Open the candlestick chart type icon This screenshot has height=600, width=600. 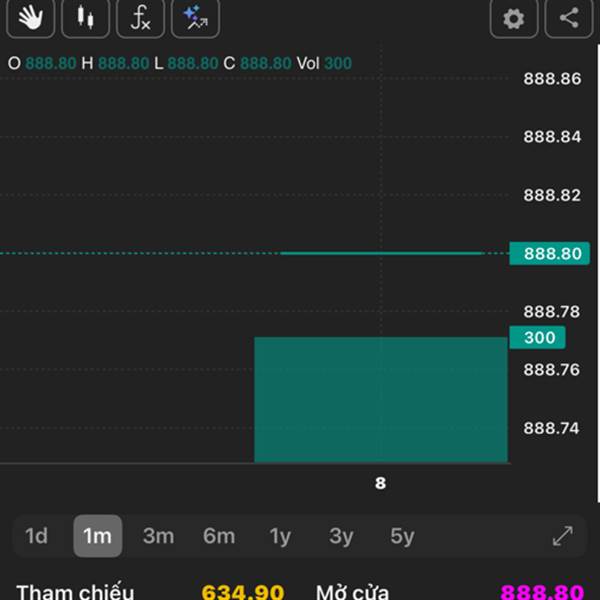point(85,18)
